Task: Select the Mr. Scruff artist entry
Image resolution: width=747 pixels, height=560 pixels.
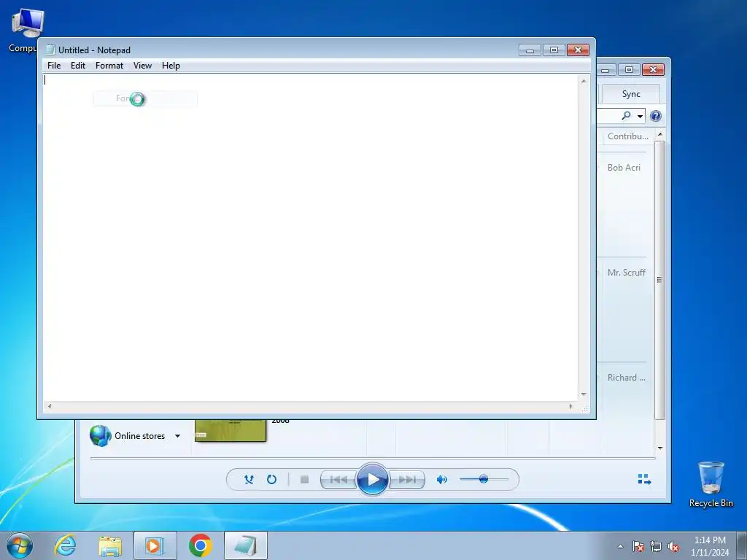Action: coord(626,273)
